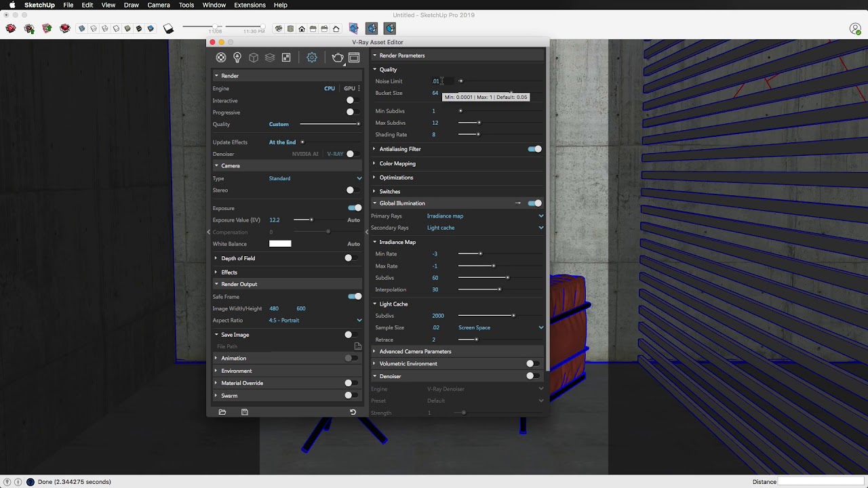Screen dimensions: 868x488
Task: Open the Textures checker icon
Action: [x=286, y=58]
